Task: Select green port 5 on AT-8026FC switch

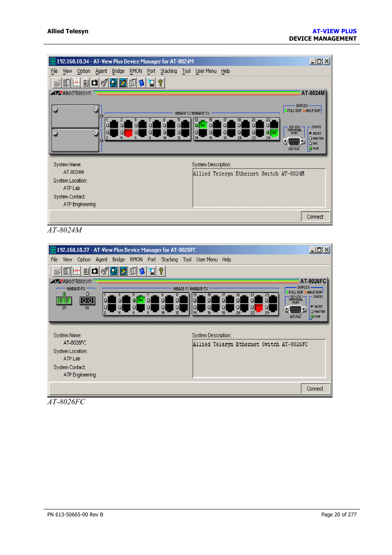Action: pos(141,300)
